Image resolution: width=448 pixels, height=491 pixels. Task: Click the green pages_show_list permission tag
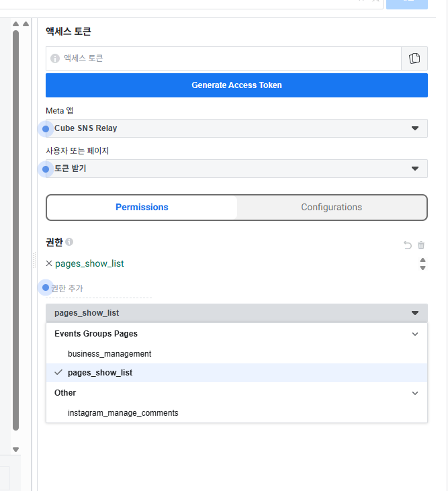(89, 264)
